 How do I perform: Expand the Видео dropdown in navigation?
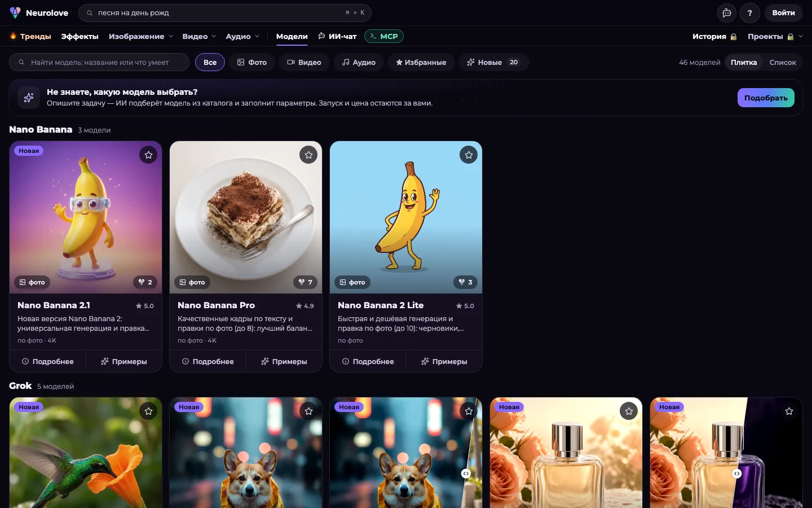click(199, 36)
